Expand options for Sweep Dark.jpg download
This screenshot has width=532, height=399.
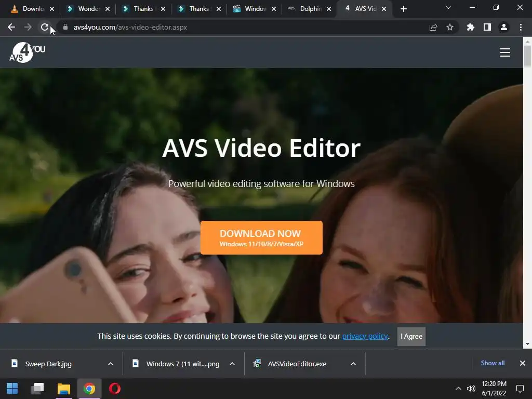point(111,364)
